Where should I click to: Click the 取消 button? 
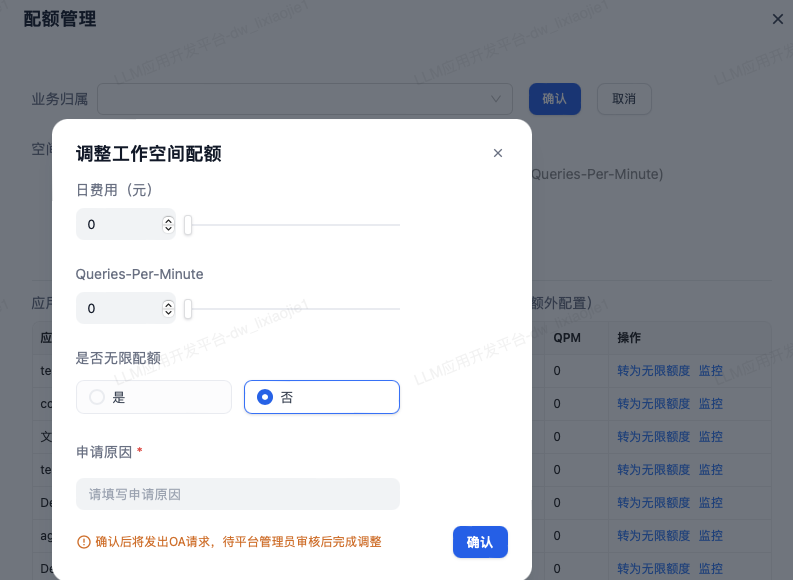(624, 99)
